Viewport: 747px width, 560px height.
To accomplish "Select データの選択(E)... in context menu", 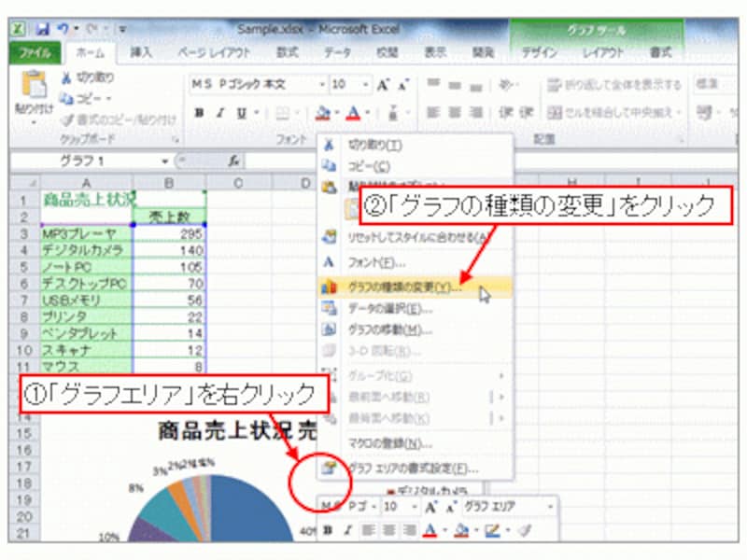I will tap(416, 309).
